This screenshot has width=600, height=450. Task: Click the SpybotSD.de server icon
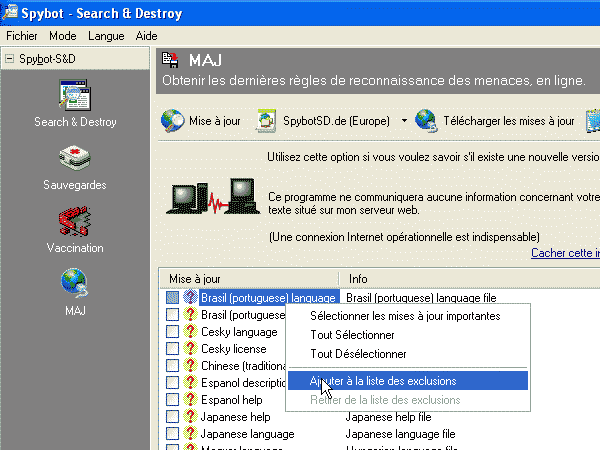click(266, 121)
